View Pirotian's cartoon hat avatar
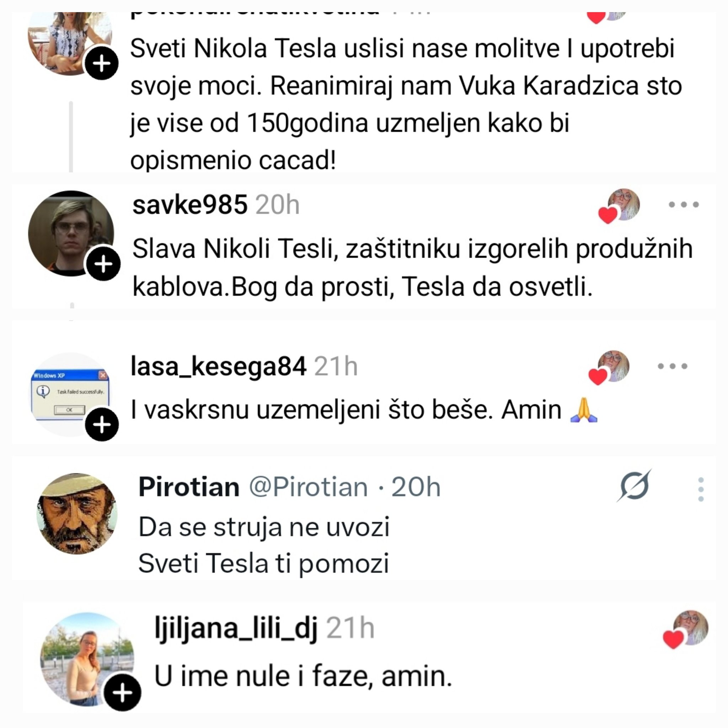Image resolution: width=728 pixels, height=728 pixels. [x=77, y=513]
